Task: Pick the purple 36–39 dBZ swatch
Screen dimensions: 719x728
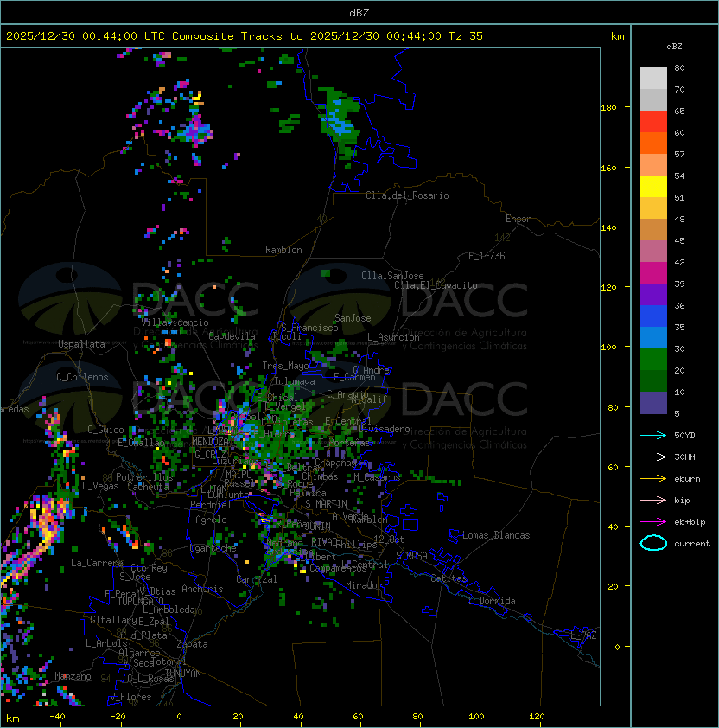Action: click(x=653, y=294)
